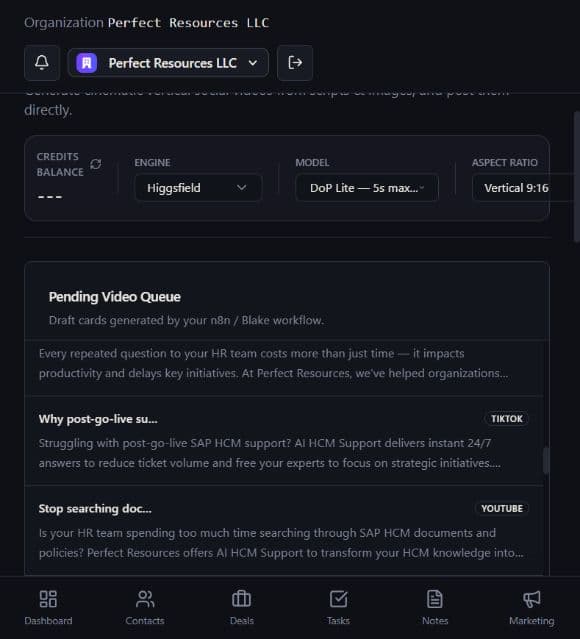Click the 'Every repeated question' draft text
Viewport: 580px width, 639px height.
pos(273,363)
